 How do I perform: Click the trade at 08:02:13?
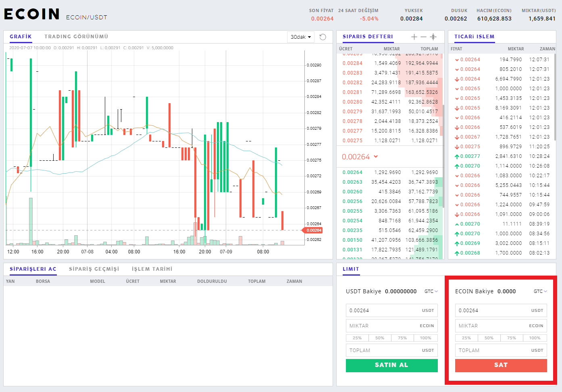[x=502, y=253]
